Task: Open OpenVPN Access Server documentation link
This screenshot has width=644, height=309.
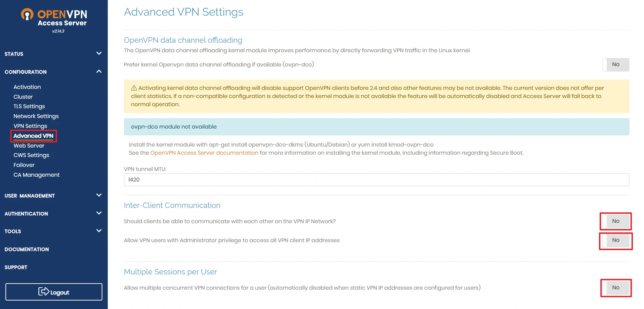Action: (x=204, y=153)
